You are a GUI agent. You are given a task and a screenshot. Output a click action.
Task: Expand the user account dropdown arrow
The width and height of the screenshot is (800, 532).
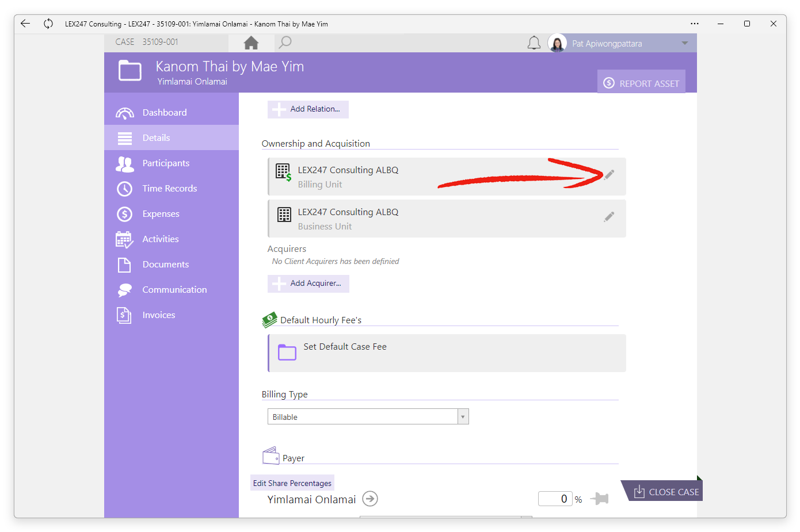tap(685, 43)
